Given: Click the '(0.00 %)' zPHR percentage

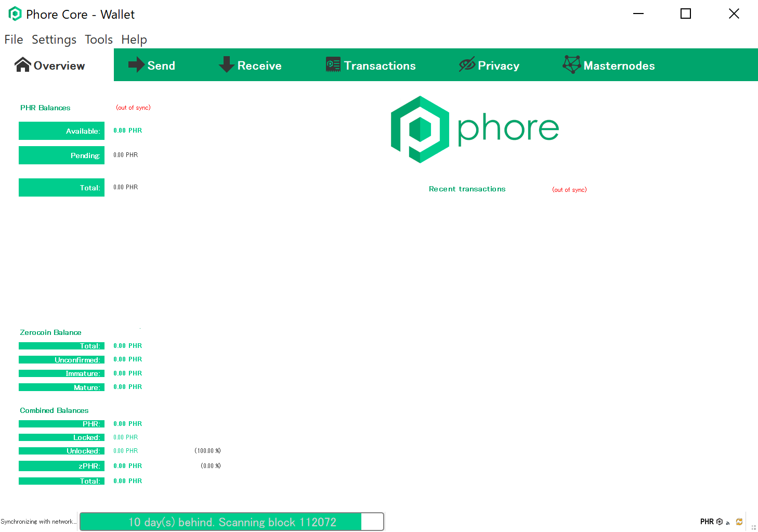Looking at the screenshot, I should [211, 466].
